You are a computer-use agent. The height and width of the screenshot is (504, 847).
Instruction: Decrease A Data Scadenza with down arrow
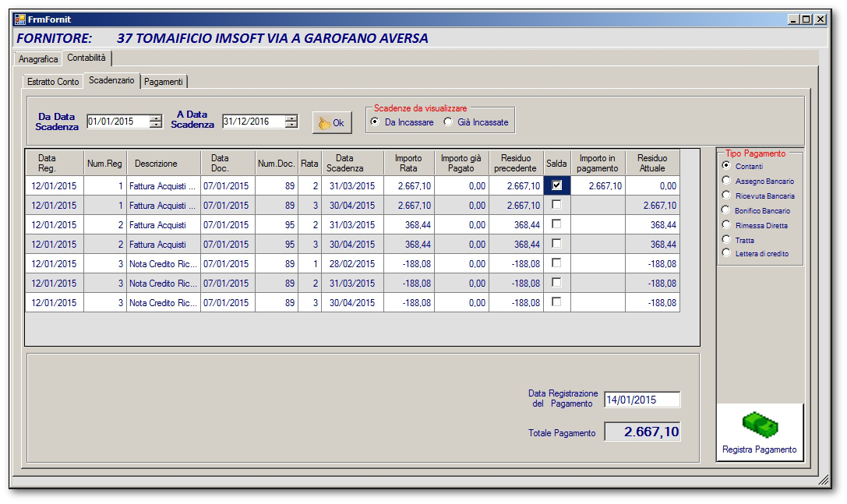pyautogui.click(x=291, y=125)
